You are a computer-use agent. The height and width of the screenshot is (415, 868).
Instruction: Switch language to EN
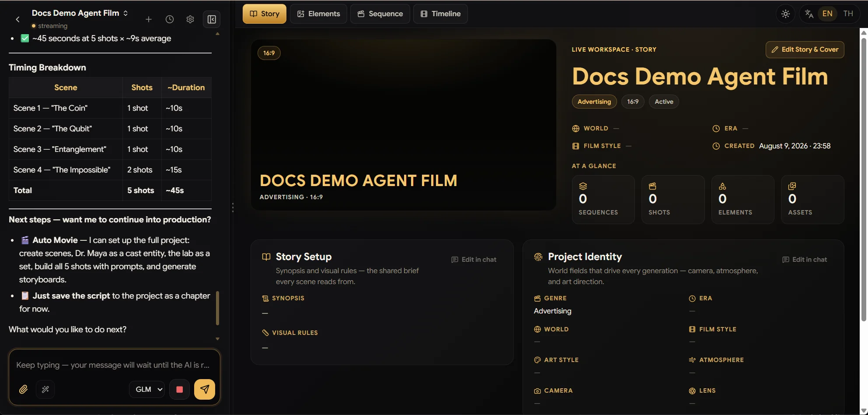point(827,14)
